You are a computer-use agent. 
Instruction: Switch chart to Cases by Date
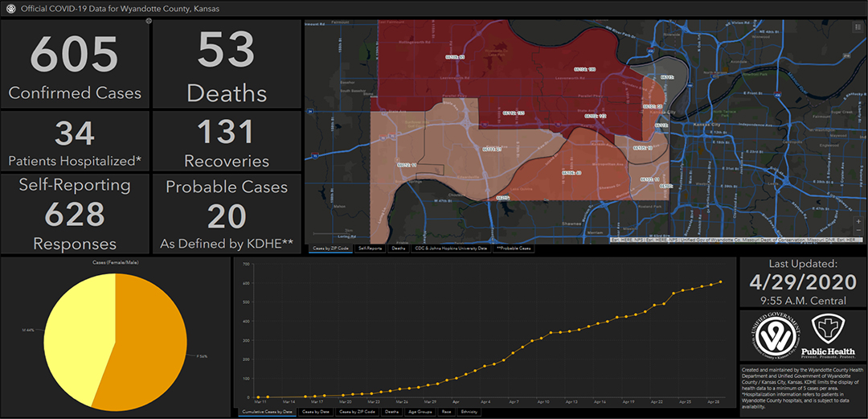(x=316, y=413)
